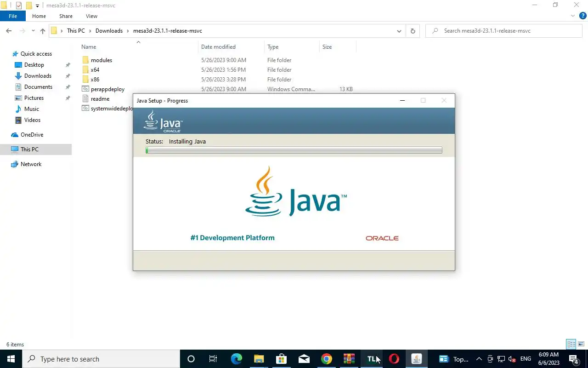Select This PC in navigation pane

[x=29, y=149]
